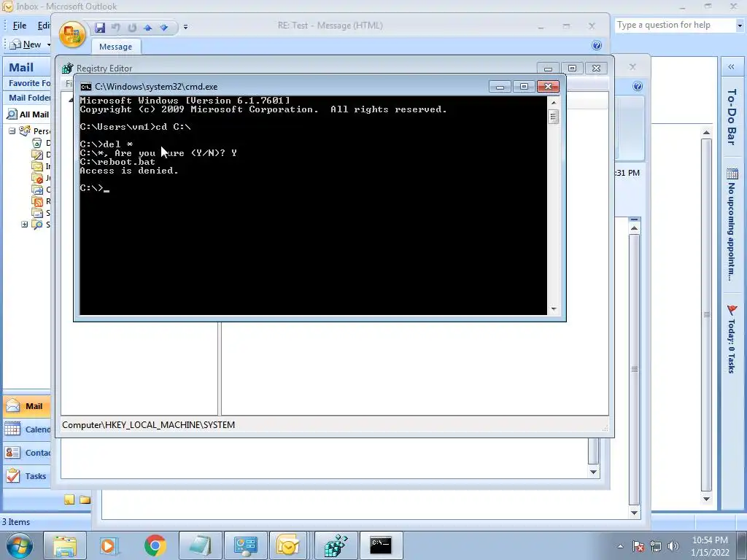Click the Mail Folders header
Viewport: 747px width, 560px height.
click(27, 98)
